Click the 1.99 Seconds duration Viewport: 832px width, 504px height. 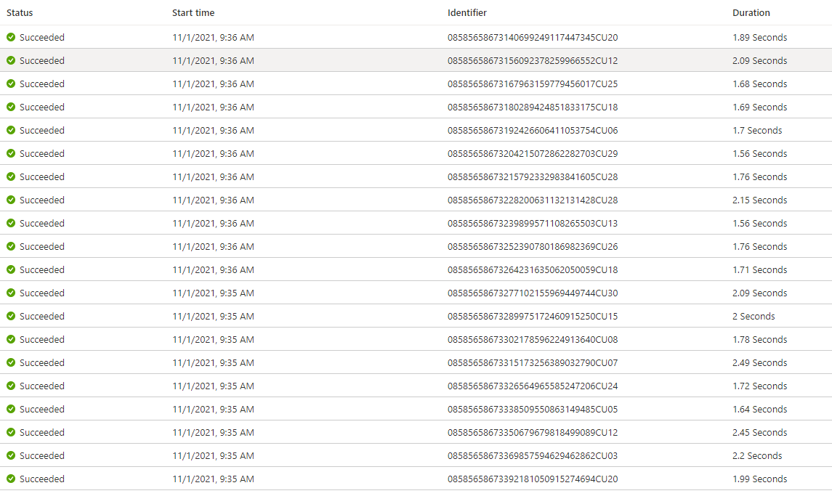760,479
